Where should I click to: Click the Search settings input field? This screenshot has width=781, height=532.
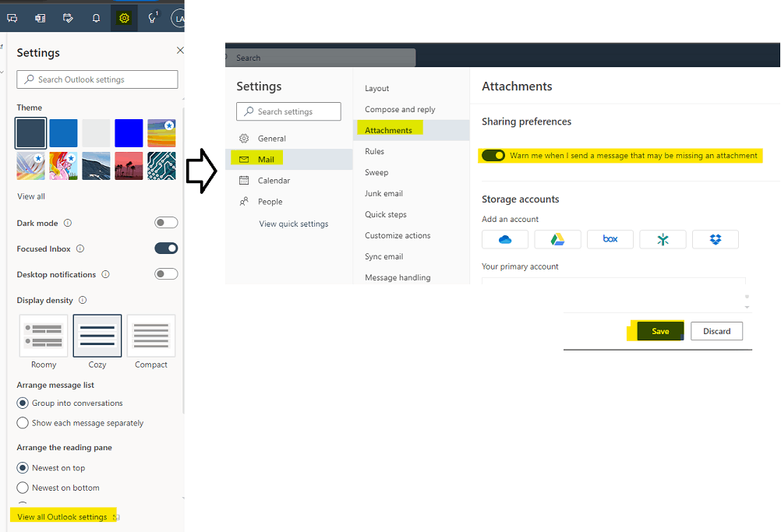click(288, 111)
